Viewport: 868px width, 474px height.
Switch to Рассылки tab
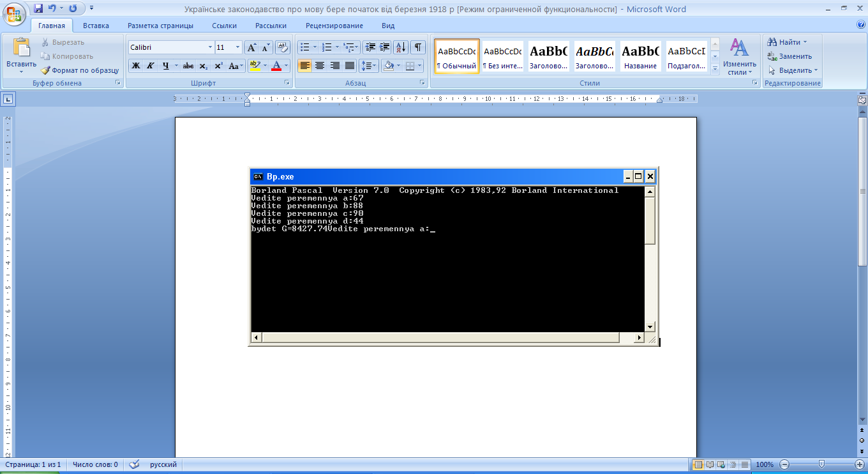[x=271, y=26]
